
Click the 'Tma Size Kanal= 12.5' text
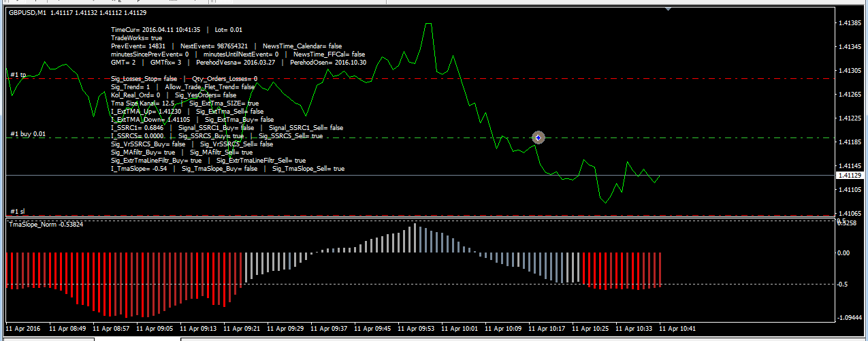142,103
